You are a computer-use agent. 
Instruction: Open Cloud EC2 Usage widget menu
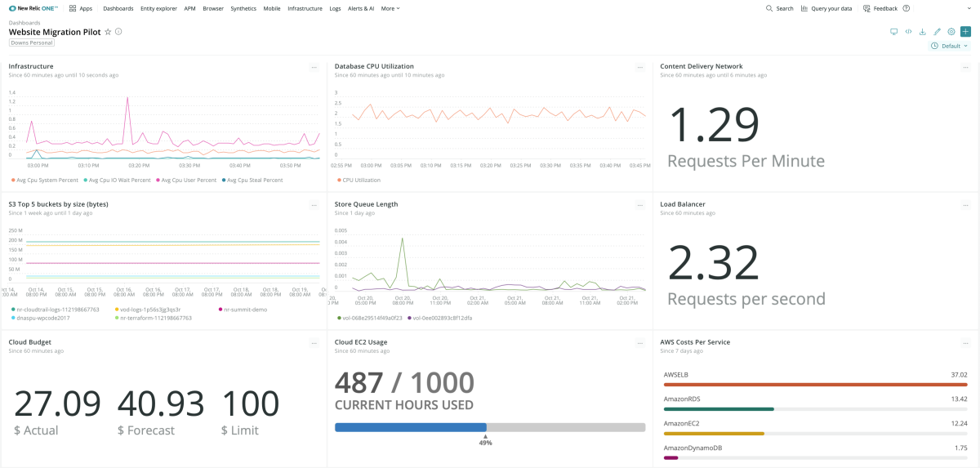(640, 342)
